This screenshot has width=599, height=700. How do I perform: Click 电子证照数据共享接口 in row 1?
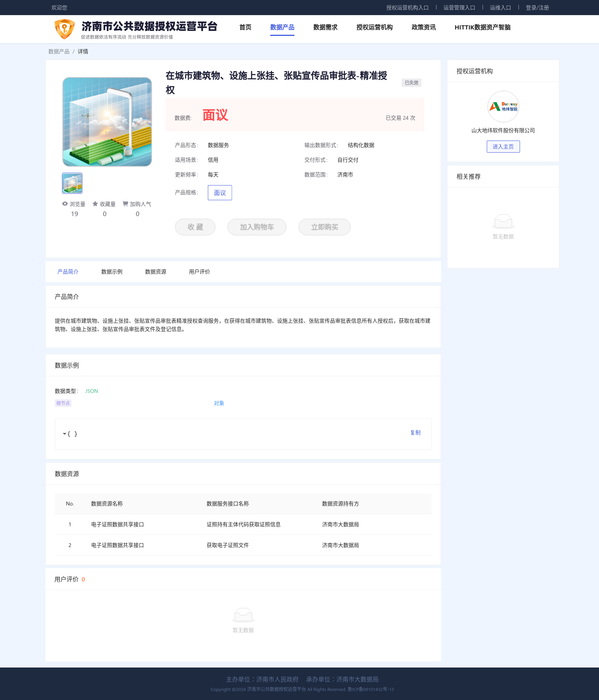(x=118, y=524)
